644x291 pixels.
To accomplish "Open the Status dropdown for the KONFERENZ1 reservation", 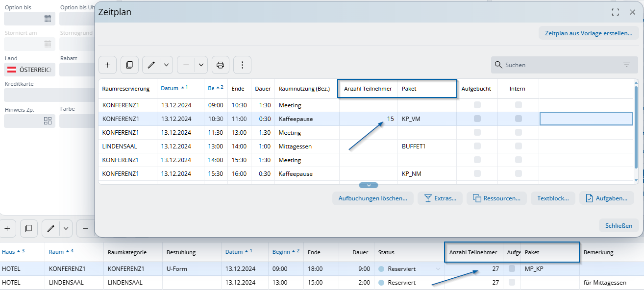I will [438, 269].
